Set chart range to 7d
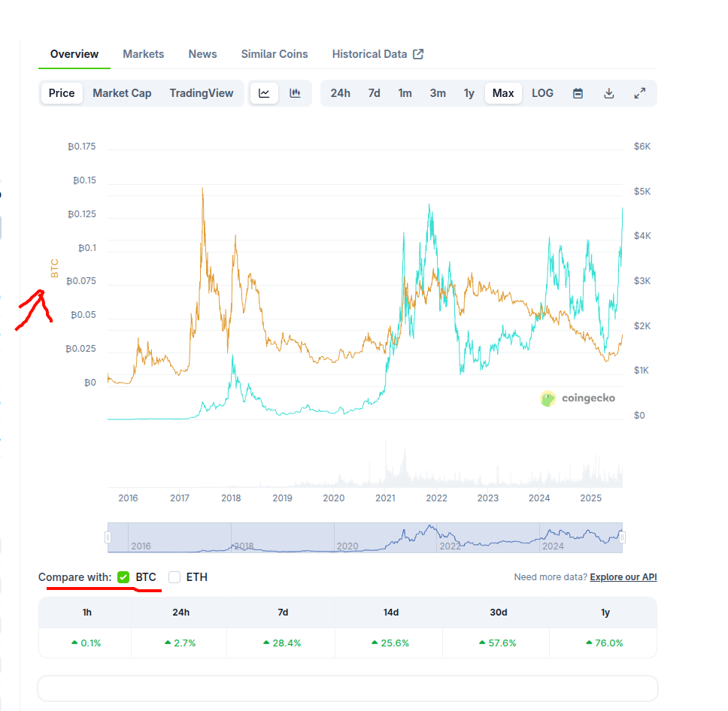Screen dimensions: 728x711 [375, 93]
